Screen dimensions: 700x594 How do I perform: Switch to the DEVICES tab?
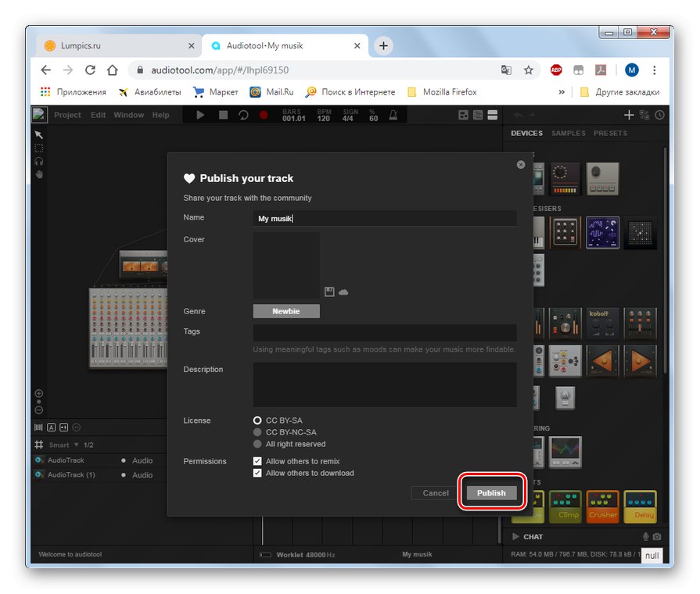(527, 133)
